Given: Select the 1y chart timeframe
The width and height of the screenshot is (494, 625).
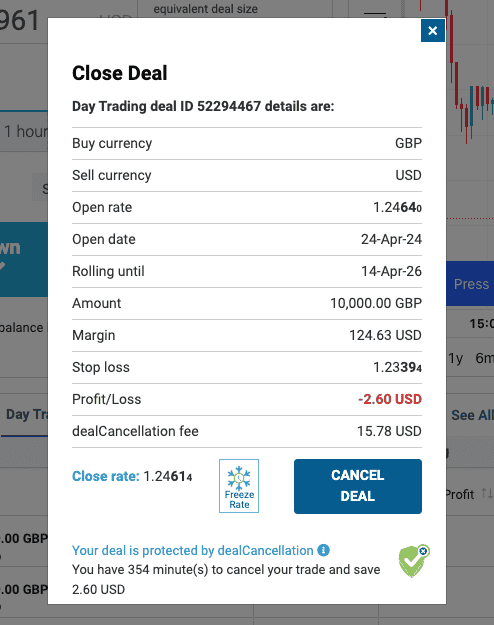Looking at the screenshot, I should pos(455,358).
